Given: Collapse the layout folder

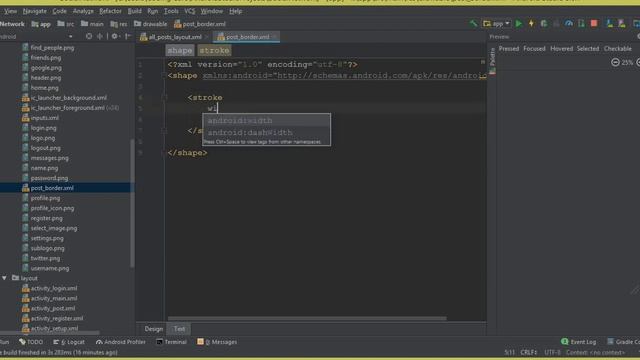Looking at the screenshot, I should point(4,278).
